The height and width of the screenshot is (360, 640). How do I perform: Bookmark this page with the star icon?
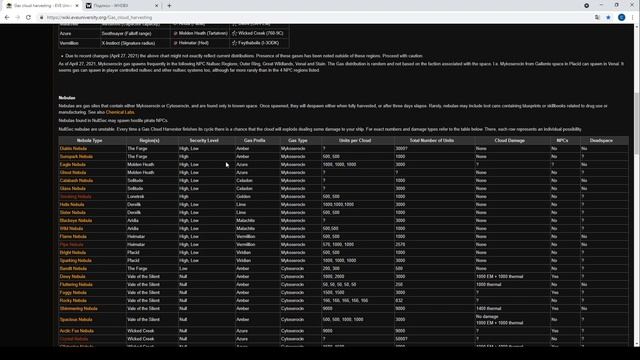[608, 18]
